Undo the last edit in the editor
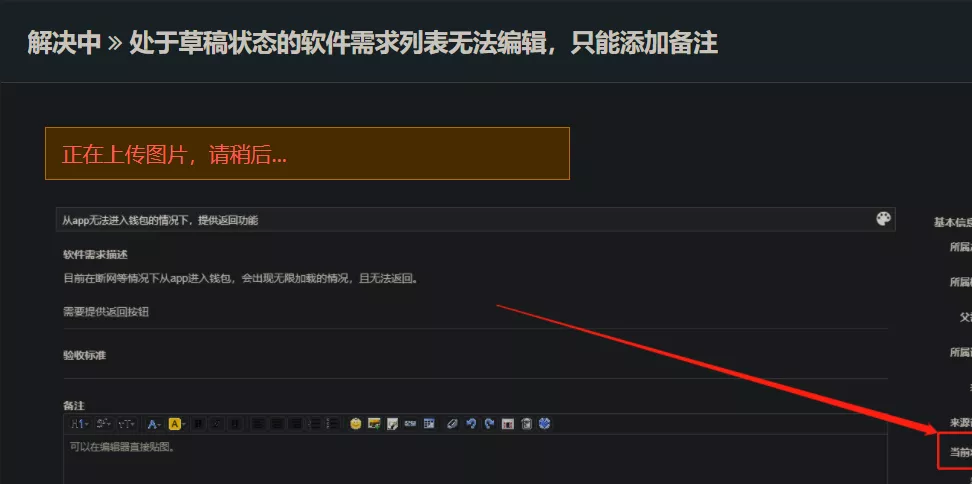The width and height of the screenshot is (972, 484). [471, 424]
